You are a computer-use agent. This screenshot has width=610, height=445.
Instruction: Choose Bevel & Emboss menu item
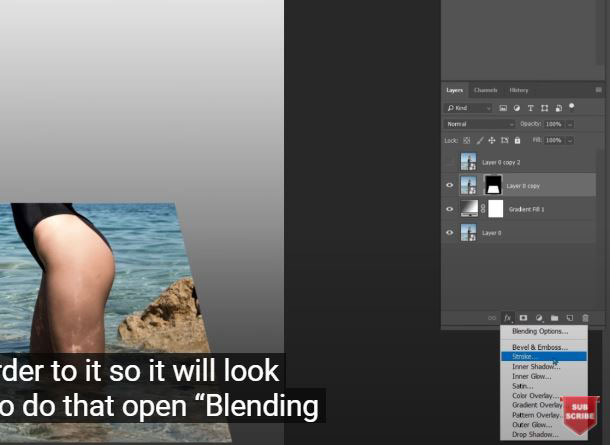pos(543,347)
